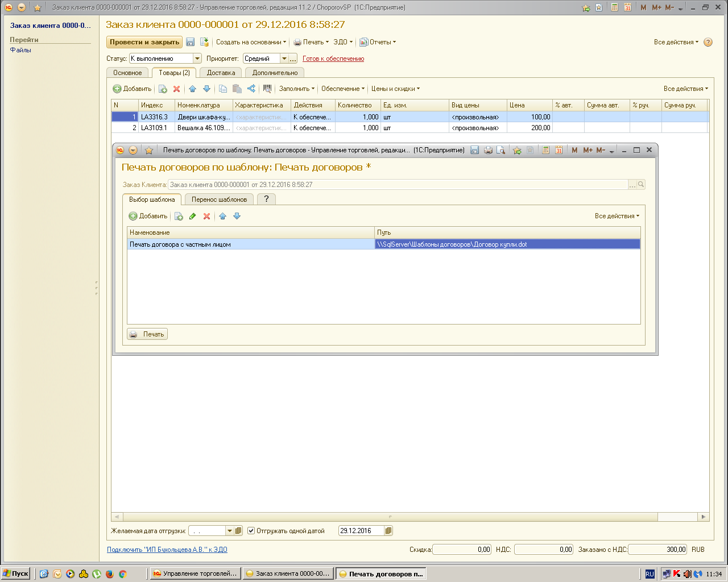Move goods row up with the blue arrow
Image resolution: width=728 pixels, height=582 pixels.
(192, 89)
